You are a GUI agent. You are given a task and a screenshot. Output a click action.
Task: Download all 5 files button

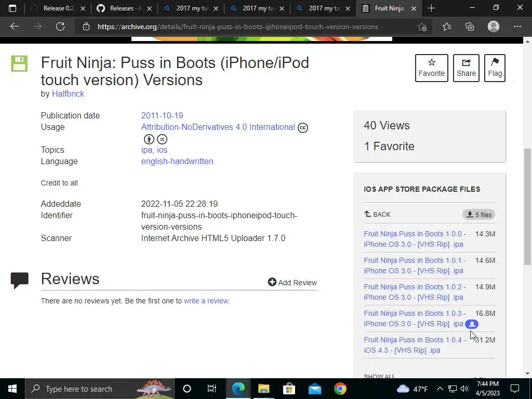click(x=478, y=215)
